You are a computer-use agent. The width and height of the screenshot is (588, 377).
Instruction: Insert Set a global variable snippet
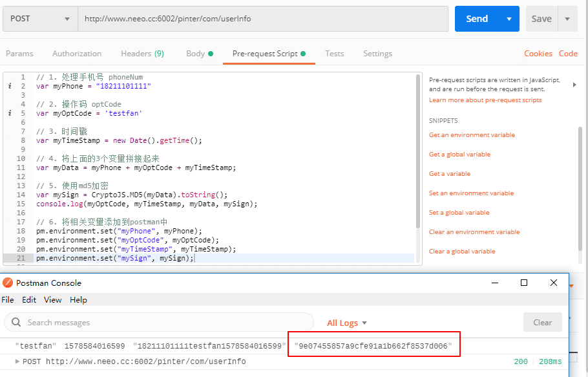[x=459, y=213]
